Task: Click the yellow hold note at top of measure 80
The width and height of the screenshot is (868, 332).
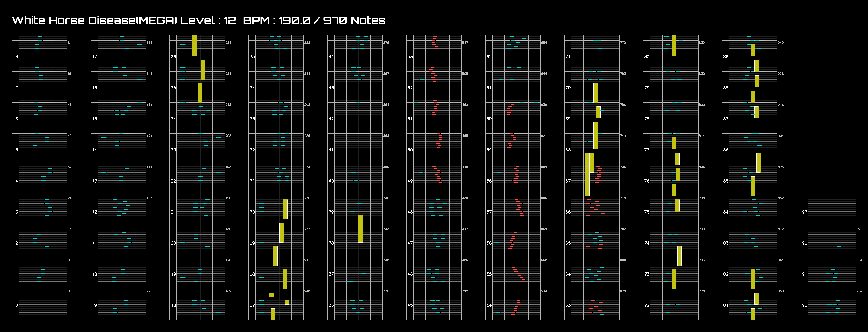Action: [x=674, y=45]
